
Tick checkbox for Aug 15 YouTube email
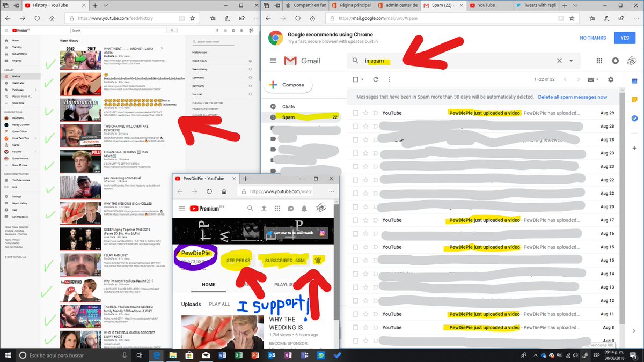(355, 247)
